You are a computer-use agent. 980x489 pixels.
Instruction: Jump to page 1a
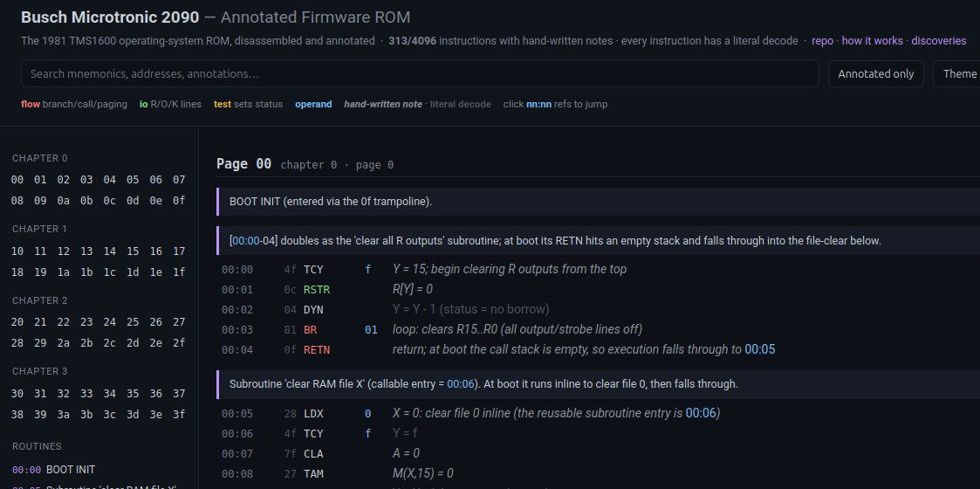click(64, 272)
